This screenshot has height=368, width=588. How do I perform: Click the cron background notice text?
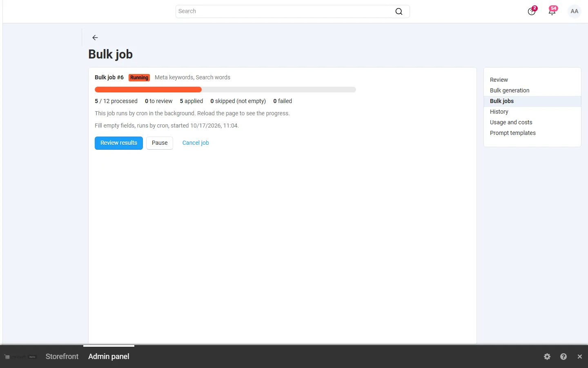[192, 113]
